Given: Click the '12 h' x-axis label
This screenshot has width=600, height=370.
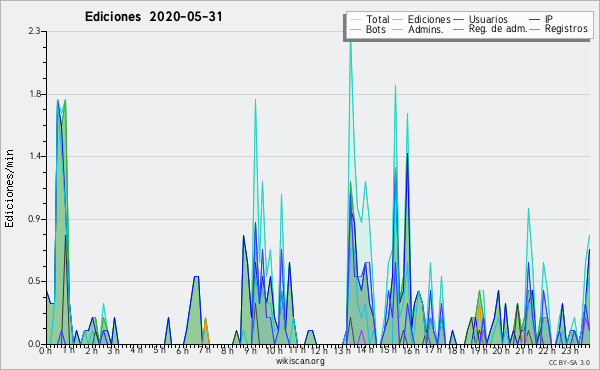Looking at the screenshot, I should 319,351.
